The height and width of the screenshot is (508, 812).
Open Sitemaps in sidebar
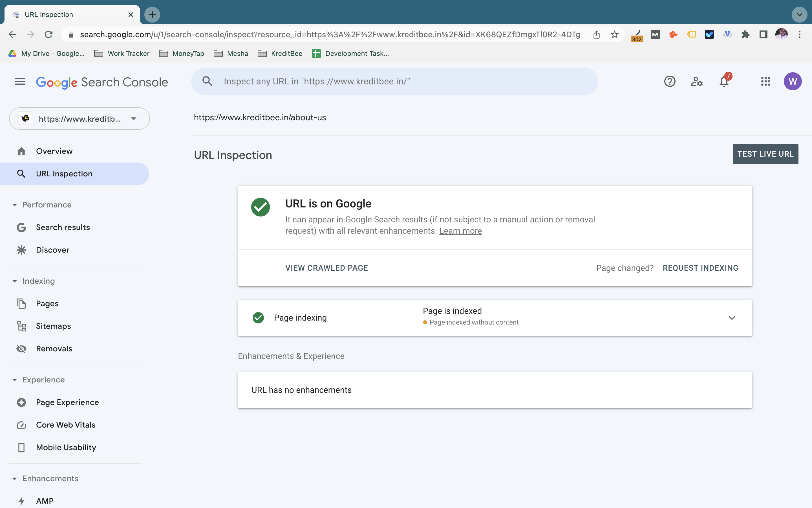74,326
